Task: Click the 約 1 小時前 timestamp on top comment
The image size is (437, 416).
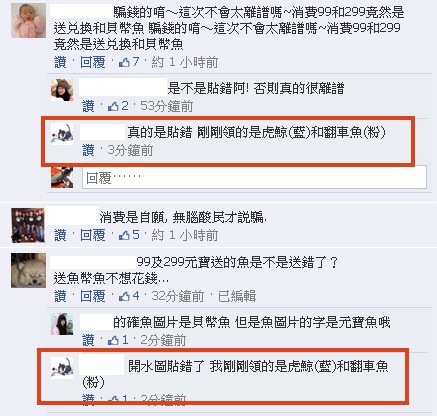Action: [185, 62]
